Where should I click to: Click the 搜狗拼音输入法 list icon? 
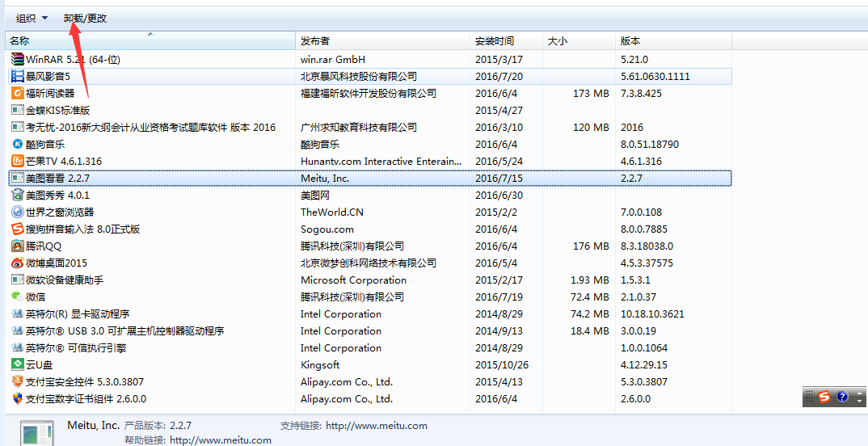click(x=18, y=229)
